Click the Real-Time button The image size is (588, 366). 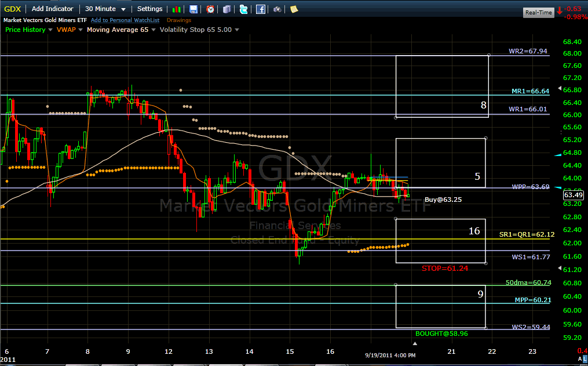[x=539, y=12]
